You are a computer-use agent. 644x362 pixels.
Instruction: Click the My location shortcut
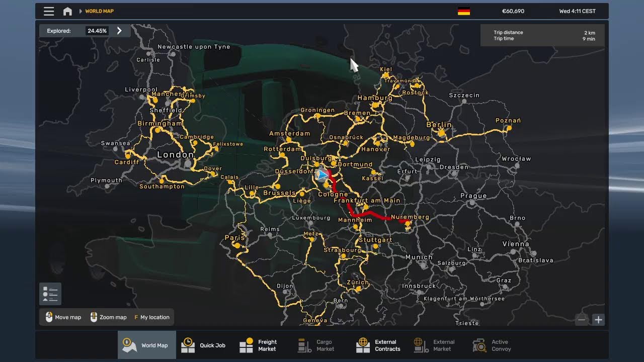[151, 317]
